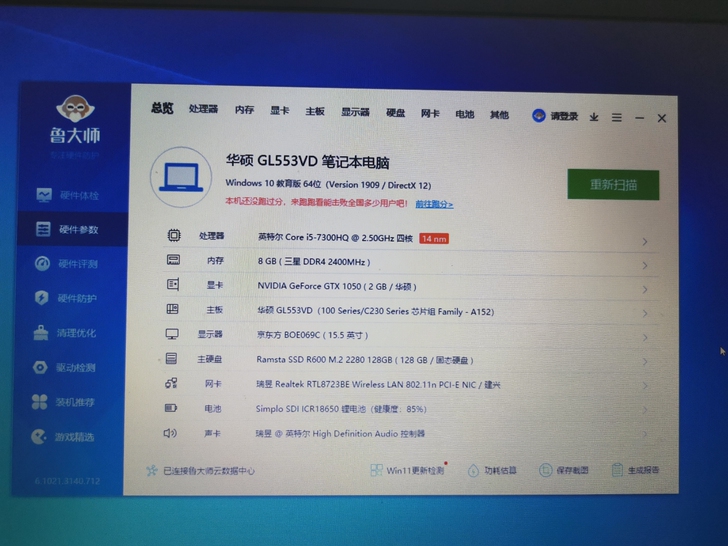Image resolution: width=728 pixels, height=546 pixels.
Task: Click the 显卡 graphics card icon
Action: point(173,284)
